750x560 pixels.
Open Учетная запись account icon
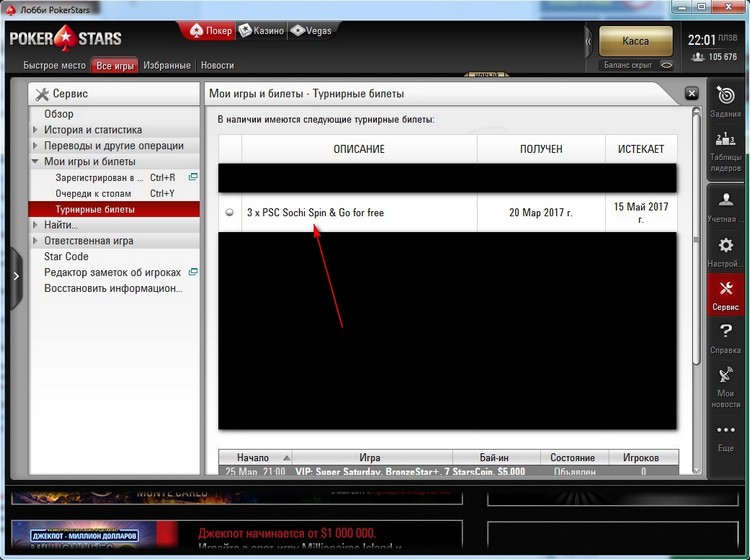point(726,199)
